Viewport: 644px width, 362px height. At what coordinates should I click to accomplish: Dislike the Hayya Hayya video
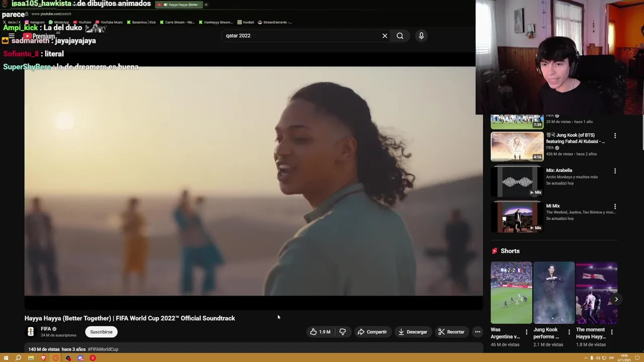pos(343,332)
